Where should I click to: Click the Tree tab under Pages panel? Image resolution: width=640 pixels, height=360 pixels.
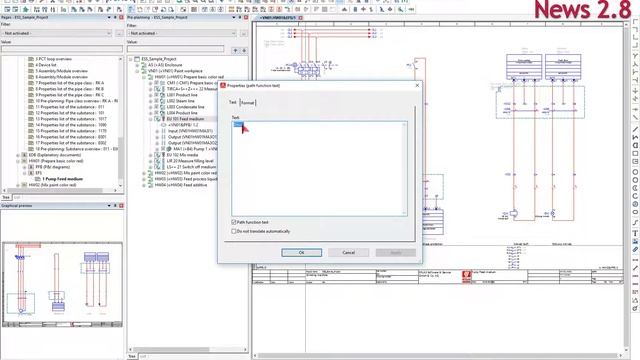[x=6, y=198]
